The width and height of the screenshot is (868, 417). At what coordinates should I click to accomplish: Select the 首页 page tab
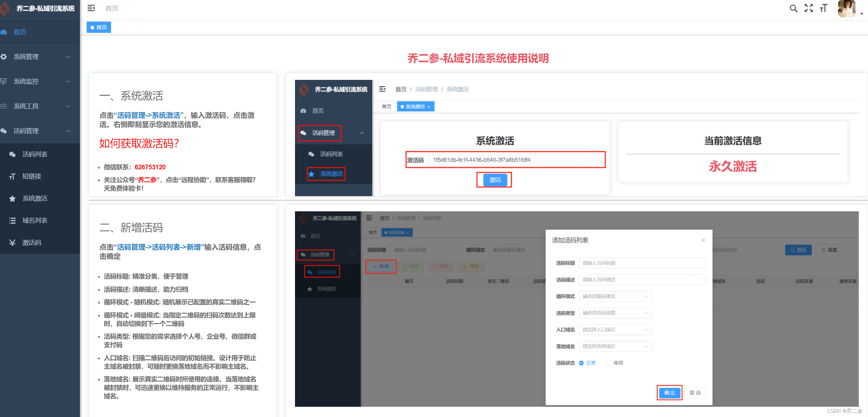(99, 27)
